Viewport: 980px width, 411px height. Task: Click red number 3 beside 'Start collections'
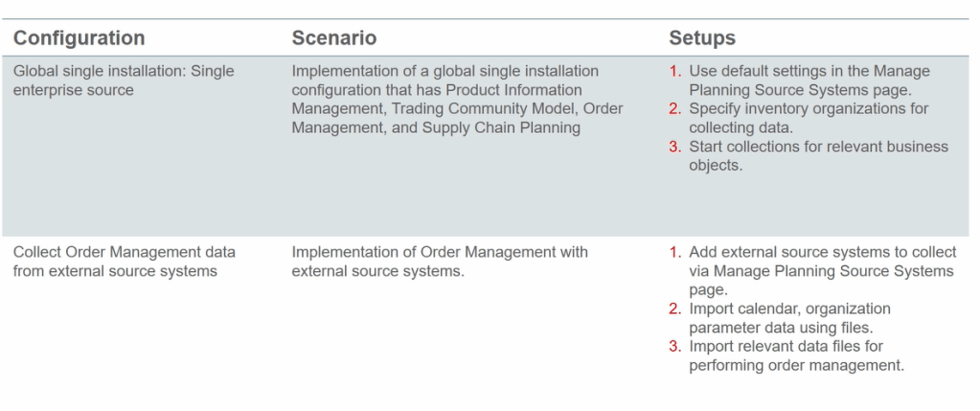click(675, 147)
